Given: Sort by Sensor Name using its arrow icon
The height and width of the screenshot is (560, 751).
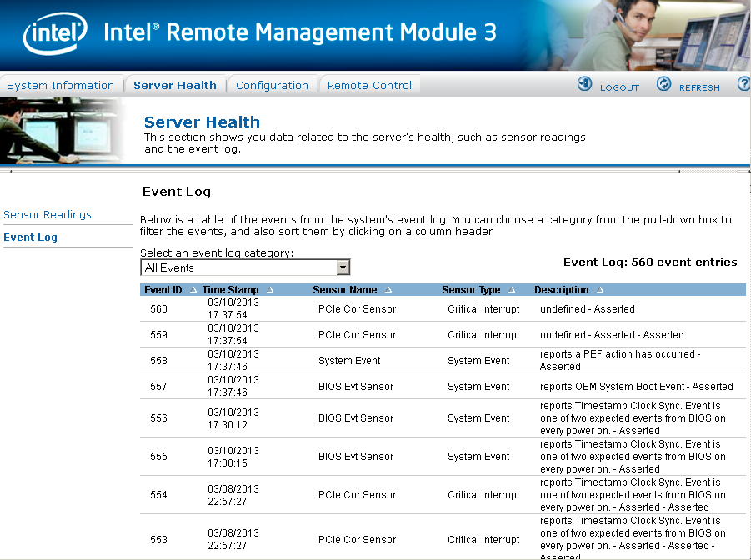Looking at the screenshot, I should coord(388,289).
